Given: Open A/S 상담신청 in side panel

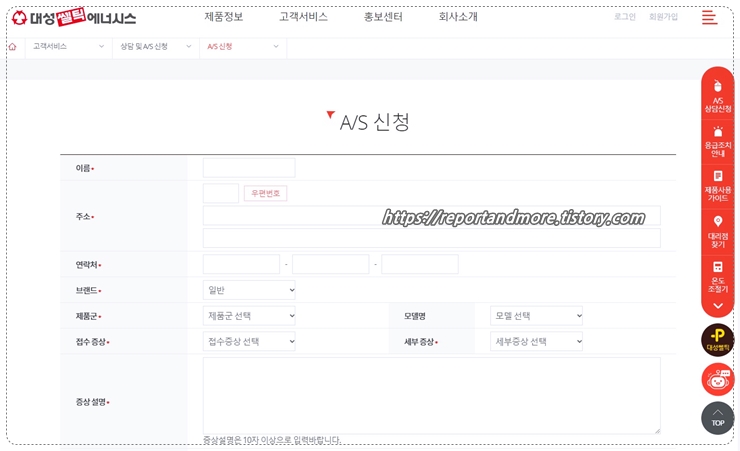Looking at the screenshot, I should coord(718,96).
